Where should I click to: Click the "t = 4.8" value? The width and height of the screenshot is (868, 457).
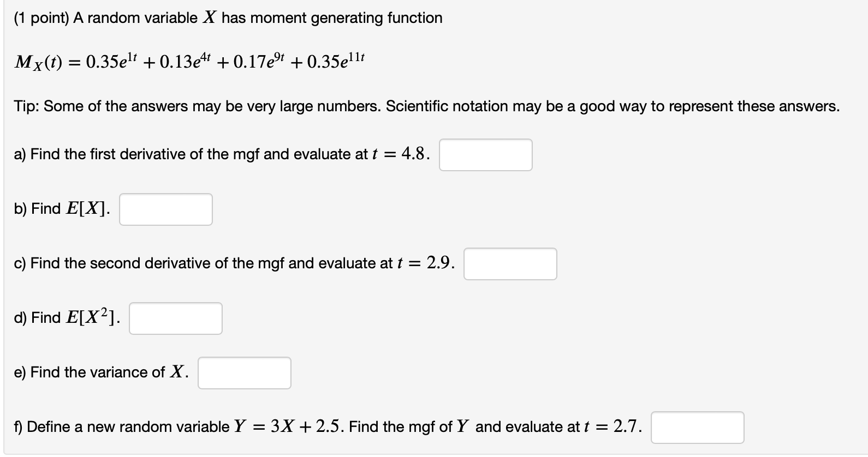point(400,154)
